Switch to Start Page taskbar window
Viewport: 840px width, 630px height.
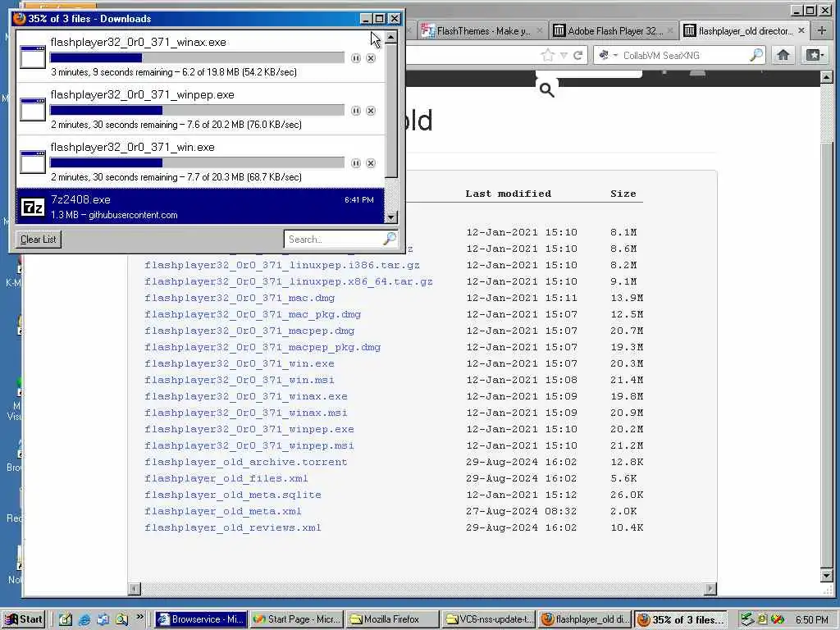297,619
